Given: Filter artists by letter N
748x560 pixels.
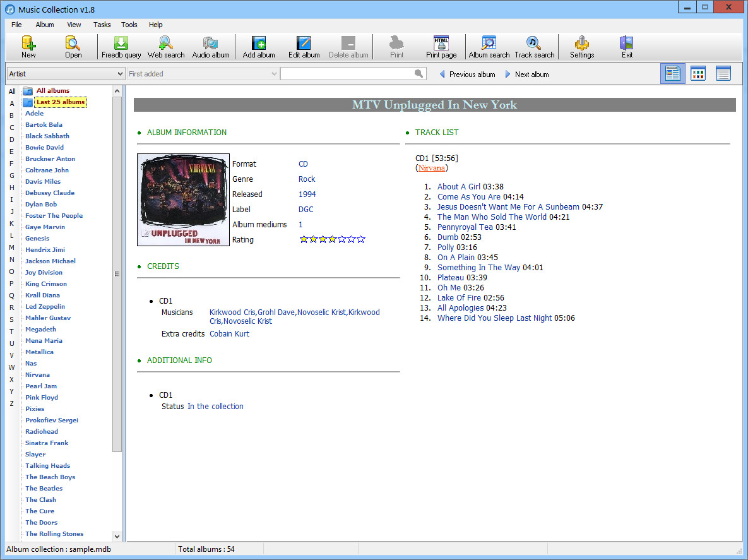Looking at the screenshot, I should (x=12, y=259).
